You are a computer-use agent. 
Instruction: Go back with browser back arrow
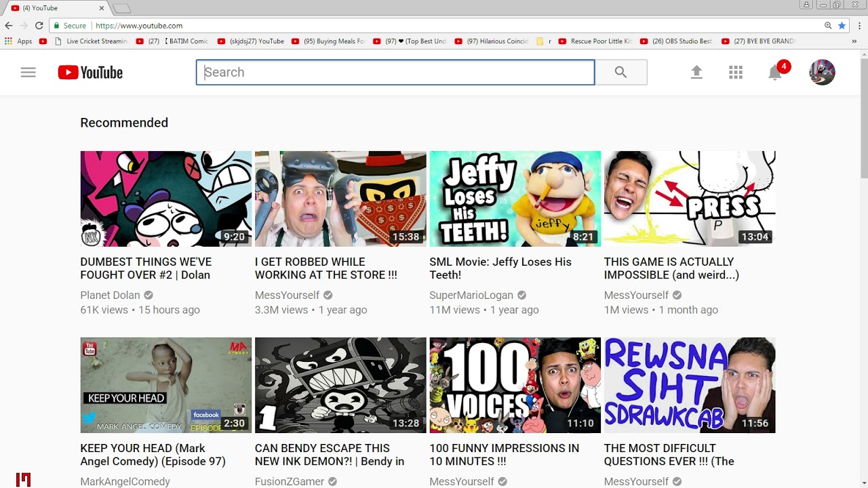9,26
